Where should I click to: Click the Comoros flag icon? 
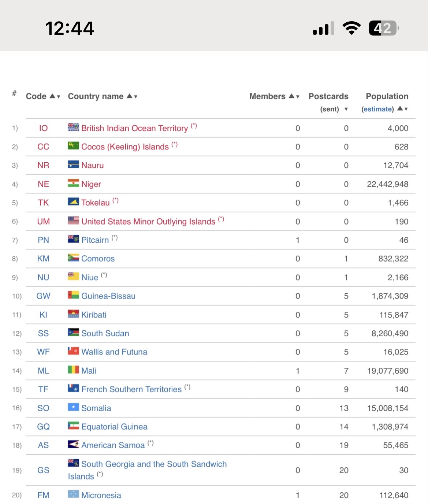[x=73, y=257]
